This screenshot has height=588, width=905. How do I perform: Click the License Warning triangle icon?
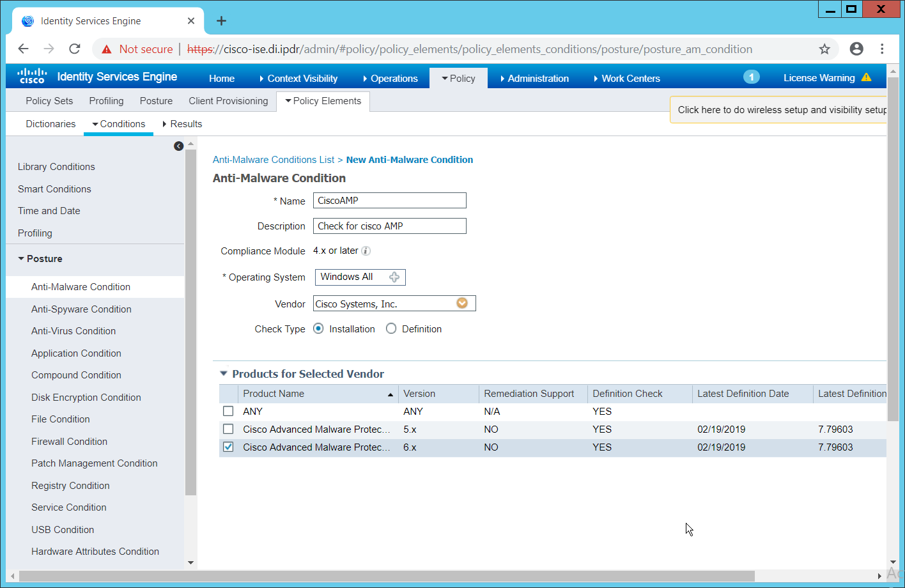(x=867, y=77)
